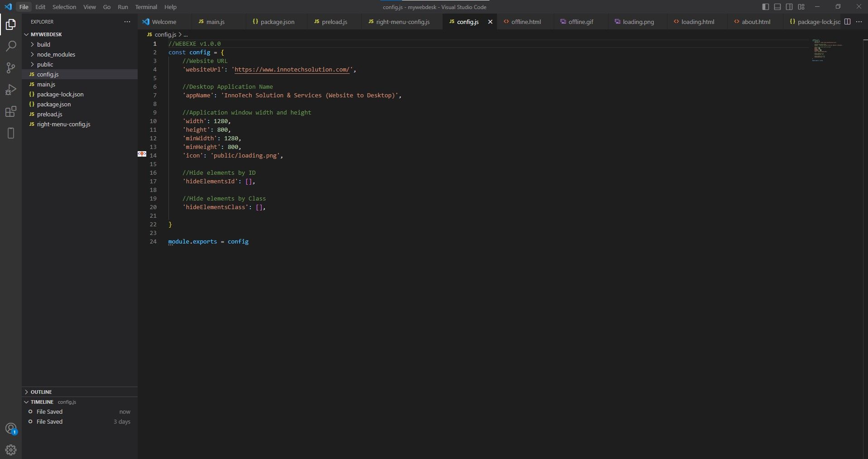Expand the node_modules folder
The width and height of the screenshot is (868, 459).
56,54
